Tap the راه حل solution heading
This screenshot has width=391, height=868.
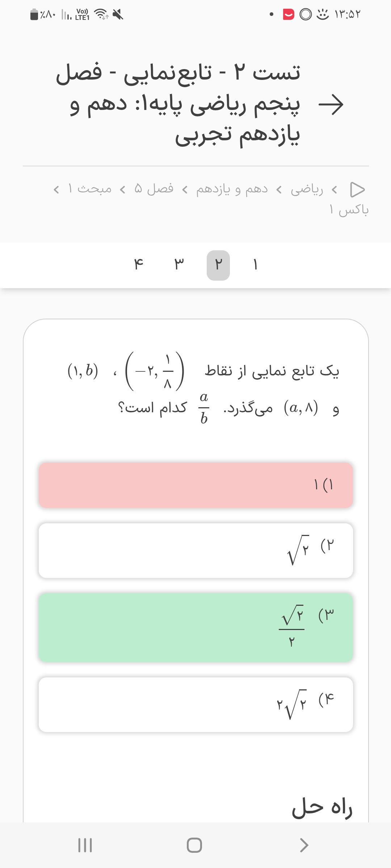322,808
